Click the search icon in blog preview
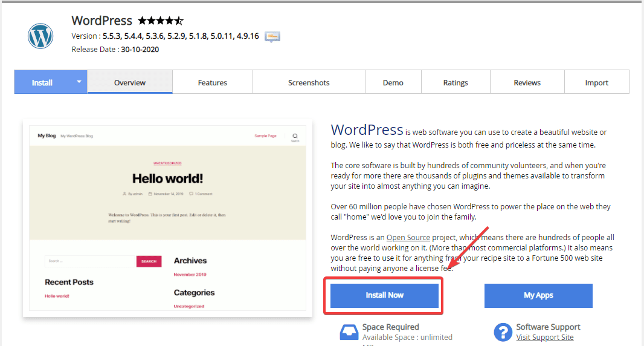The height and width of the screenshot is (346, 644). 295,136
